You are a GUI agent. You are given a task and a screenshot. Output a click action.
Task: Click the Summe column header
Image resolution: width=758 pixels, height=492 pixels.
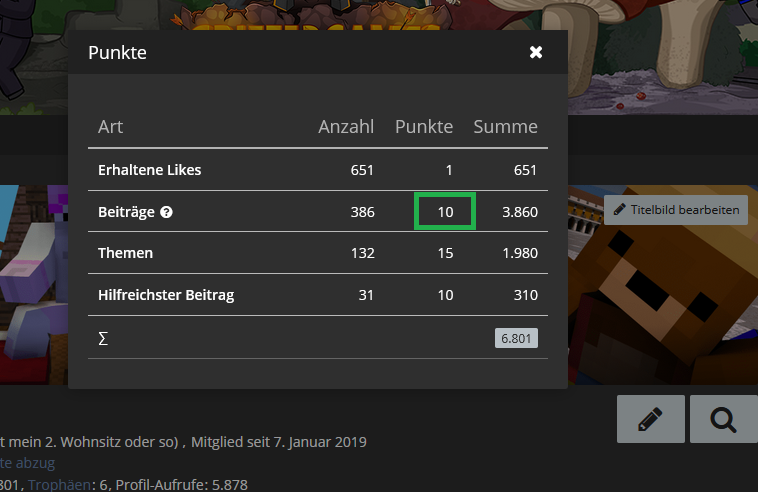(505, 127)
